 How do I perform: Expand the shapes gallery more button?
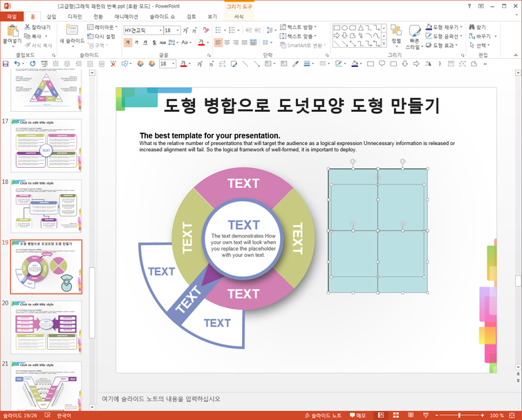click(384, 44)
